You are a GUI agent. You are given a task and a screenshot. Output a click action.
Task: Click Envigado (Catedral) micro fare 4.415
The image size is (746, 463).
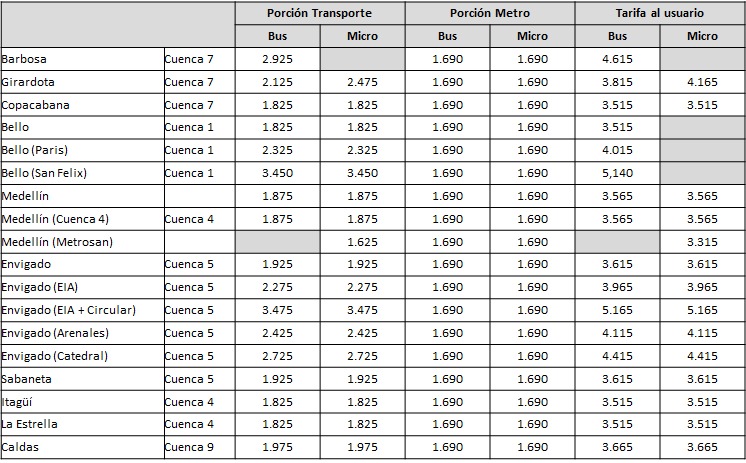(702, 356)
